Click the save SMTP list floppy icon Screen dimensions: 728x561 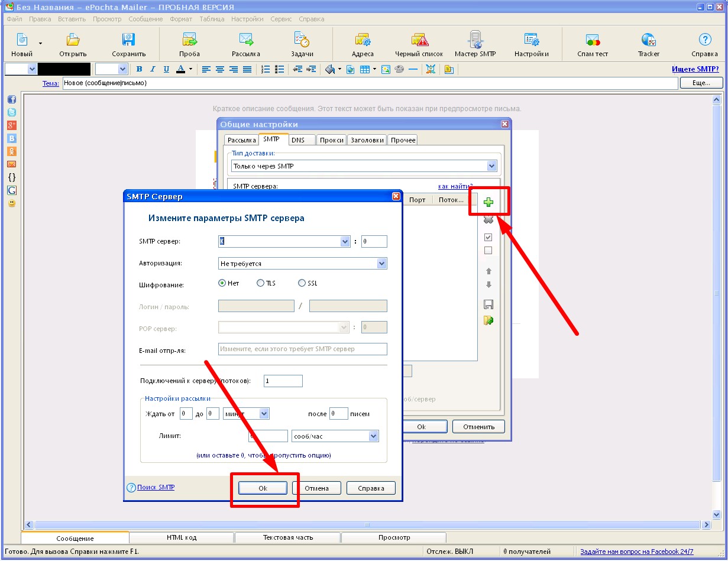[x=488, y=305]
